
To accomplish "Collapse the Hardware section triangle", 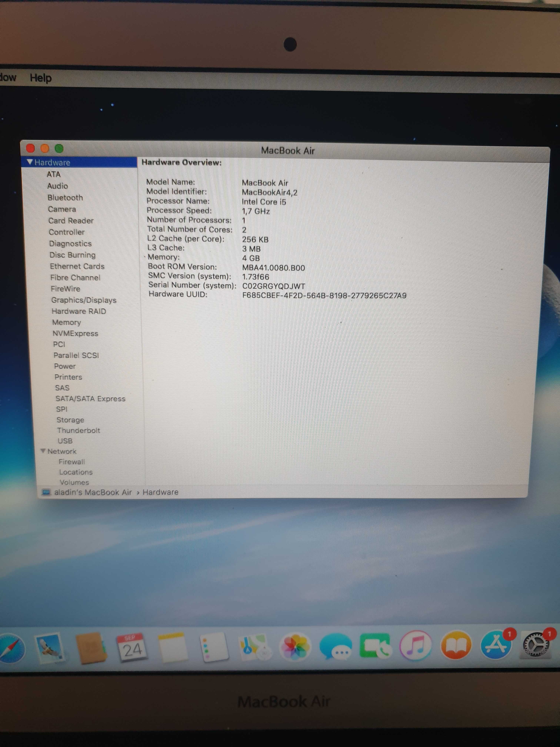I will point(30,162).
